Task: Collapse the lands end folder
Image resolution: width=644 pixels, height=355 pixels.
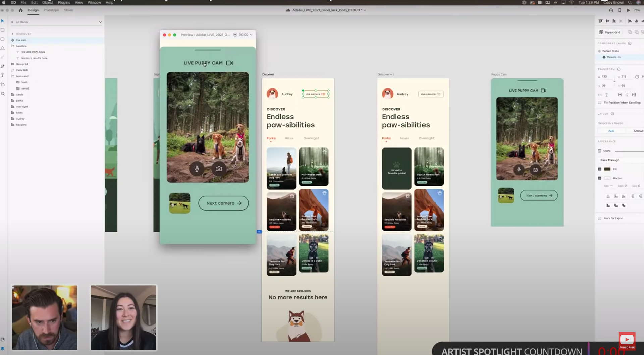Action: point(13,76)
